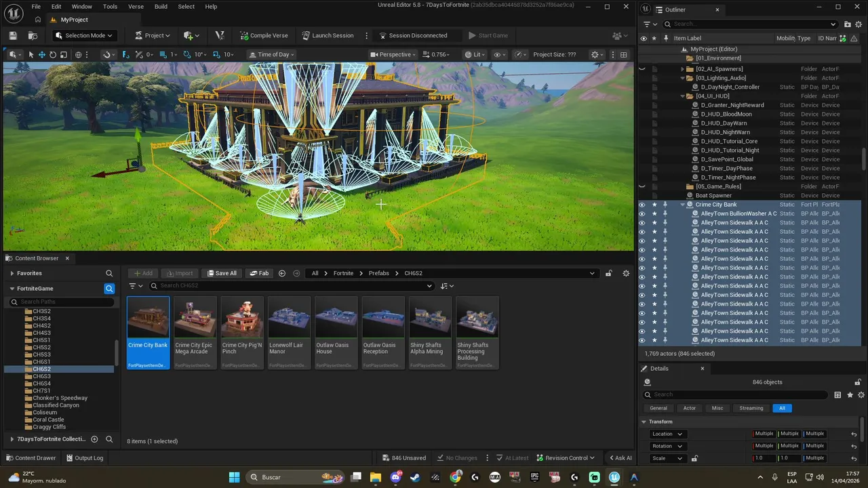Expand the [02_AI_Spawners] folder in Outliner
Screen dimensions: 868x488
[x=683, y=69]
